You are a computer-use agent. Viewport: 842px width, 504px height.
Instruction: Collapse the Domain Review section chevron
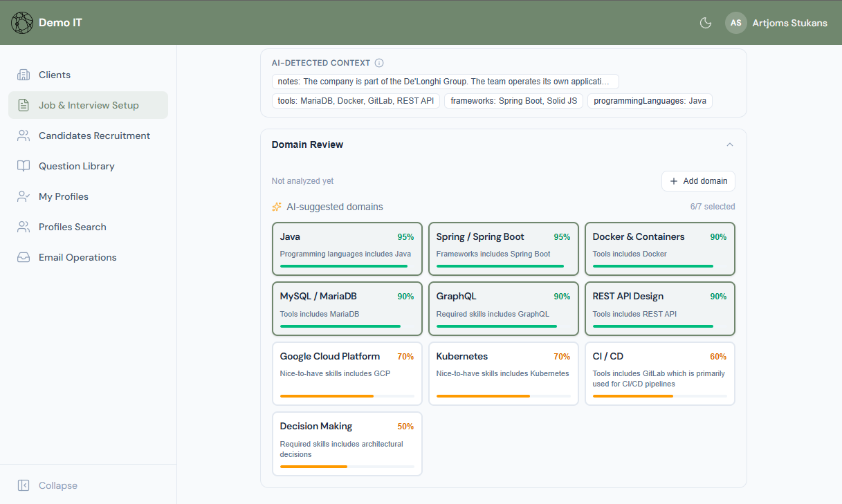(730, 144)
